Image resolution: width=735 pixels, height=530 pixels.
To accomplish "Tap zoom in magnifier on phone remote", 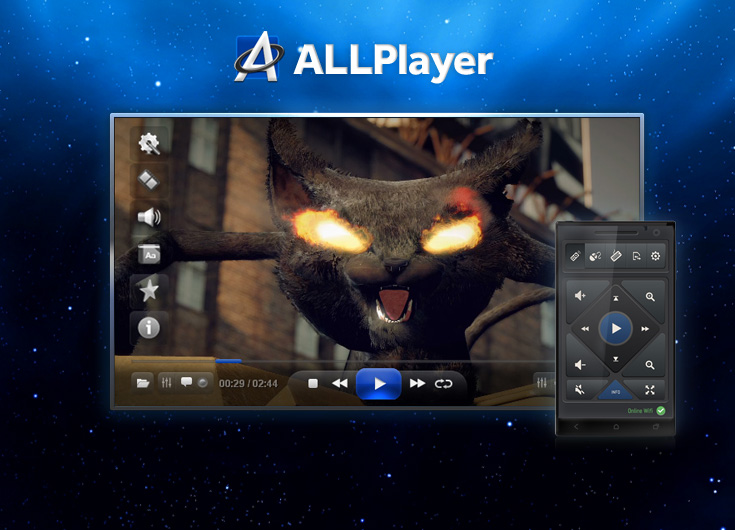I will (x=650, y=297).
